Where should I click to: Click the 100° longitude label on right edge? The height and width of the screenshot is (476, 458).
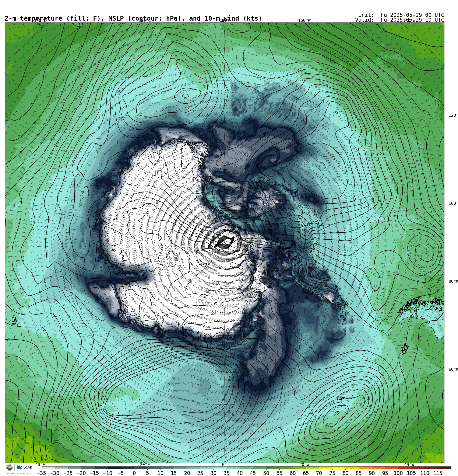[x=453, y=204]
